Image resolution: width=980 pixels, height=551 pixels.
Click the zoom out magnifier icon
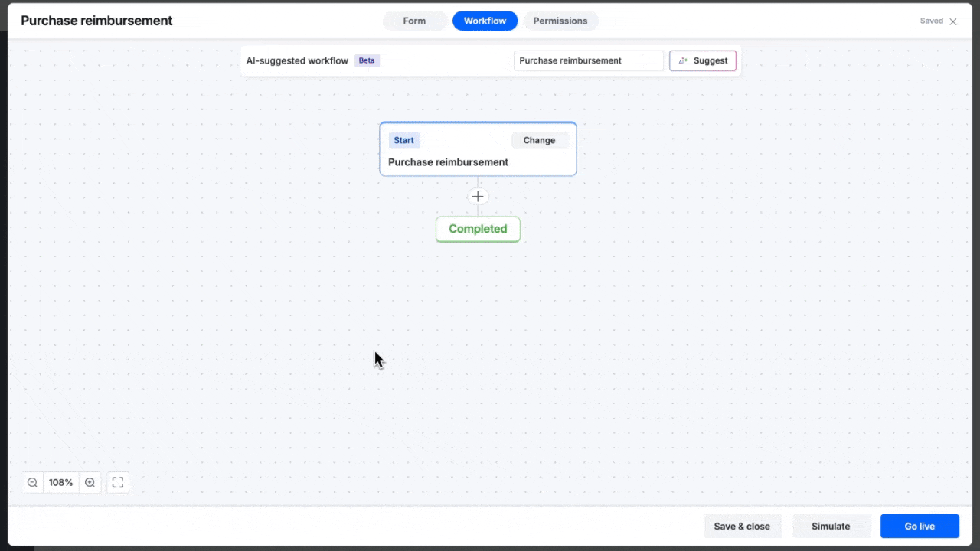click(32, 483)
